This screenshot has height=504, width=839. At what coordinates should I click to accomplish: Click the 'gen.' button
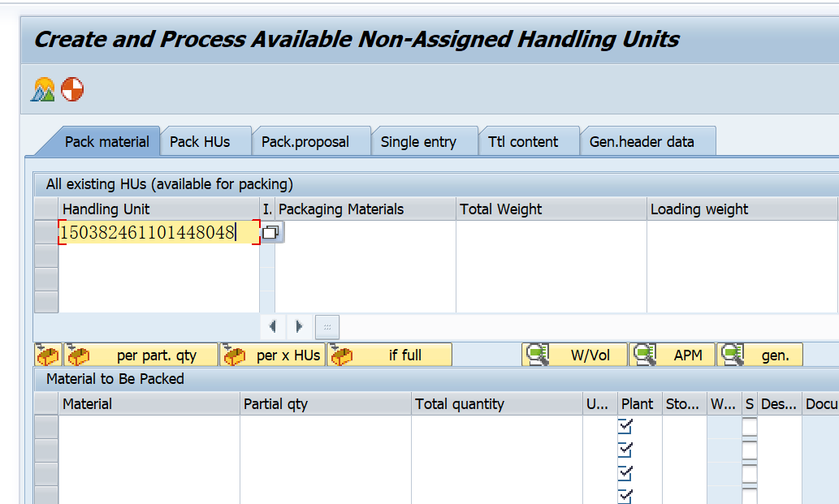(x=759, y=355)
